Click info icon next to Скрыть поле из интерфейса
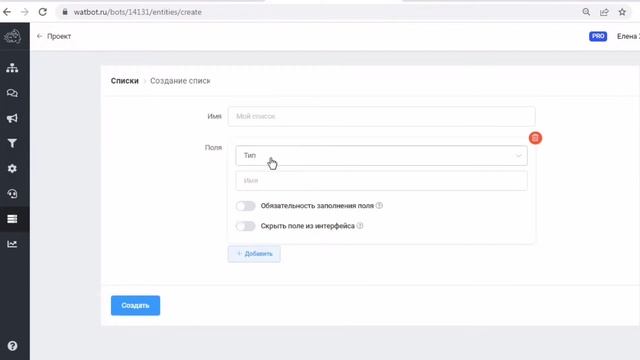The image size is (640, 360). pos(360,226)
